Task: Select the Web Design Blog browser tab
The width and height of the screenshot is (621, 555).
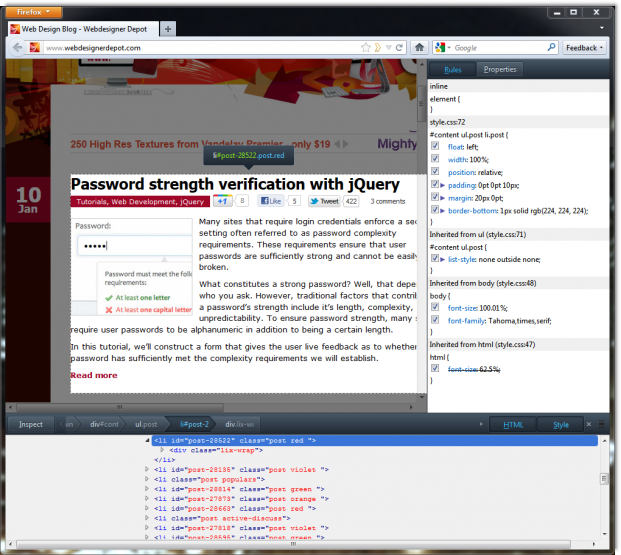Action: [84, 29]
